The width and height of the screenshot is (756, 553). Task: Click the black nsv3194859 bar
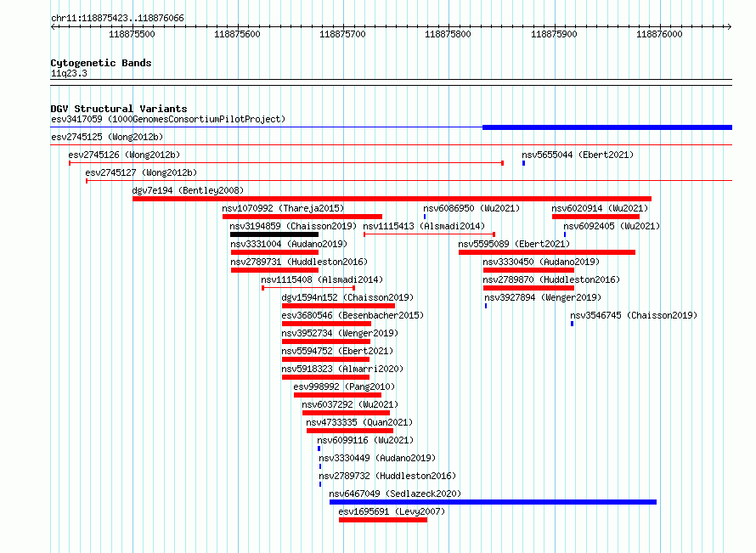(x=274, y=234)
